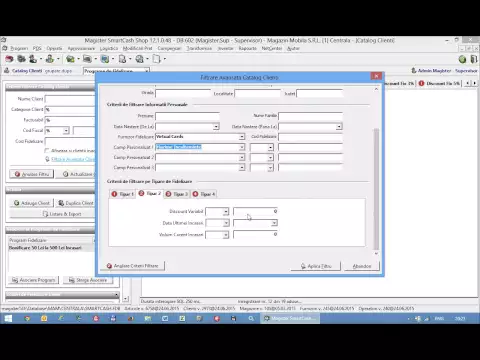Launch Chrome from the taskbar
480x360 pixels.
[27, 318]
